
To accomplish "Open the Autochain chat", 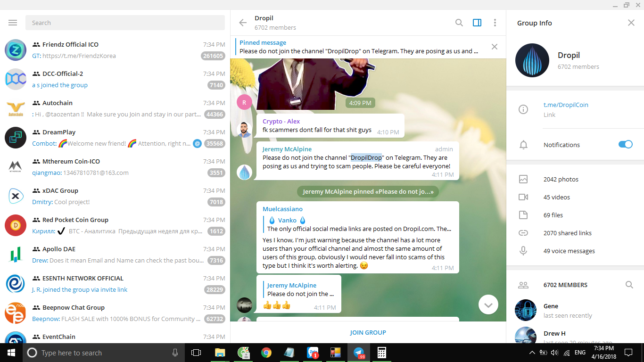I will 115,108.
